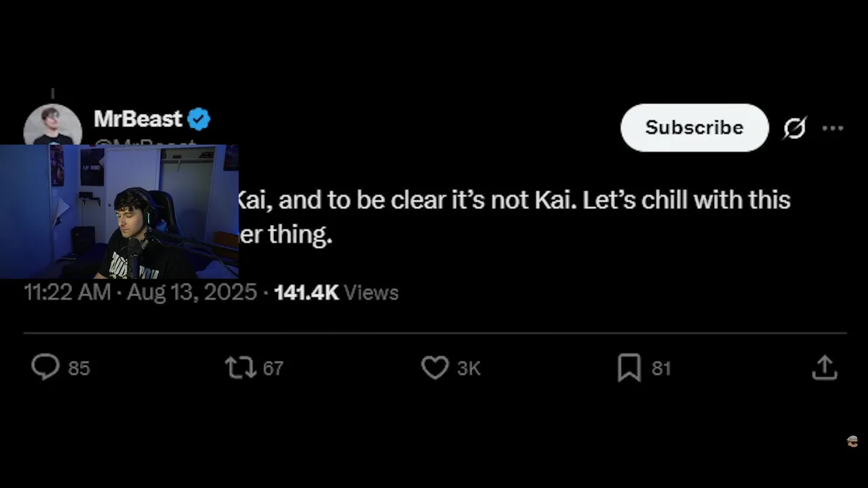Open the 11:22 AM Aug 13, 2025 timestamp
Viewport: 868px width, 488px height.
(x=140, y=293)
